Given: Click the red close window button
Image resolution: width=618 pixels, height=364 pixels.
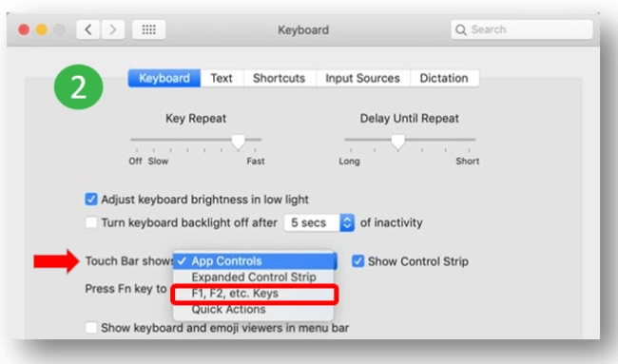Looking at the screenshot, I should coord(24,29).
